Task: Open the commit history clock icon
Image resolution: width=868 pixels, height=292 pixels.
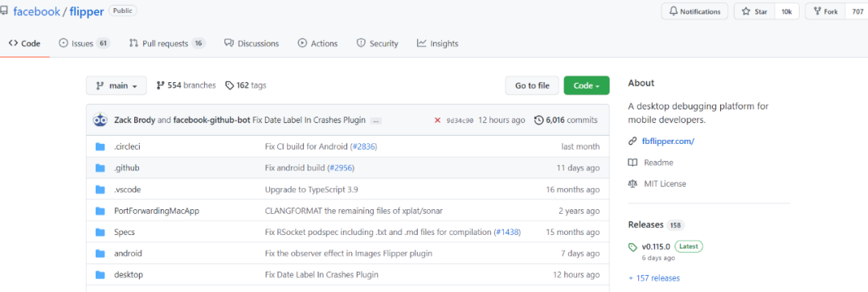Action: click(x=538, y=120)
